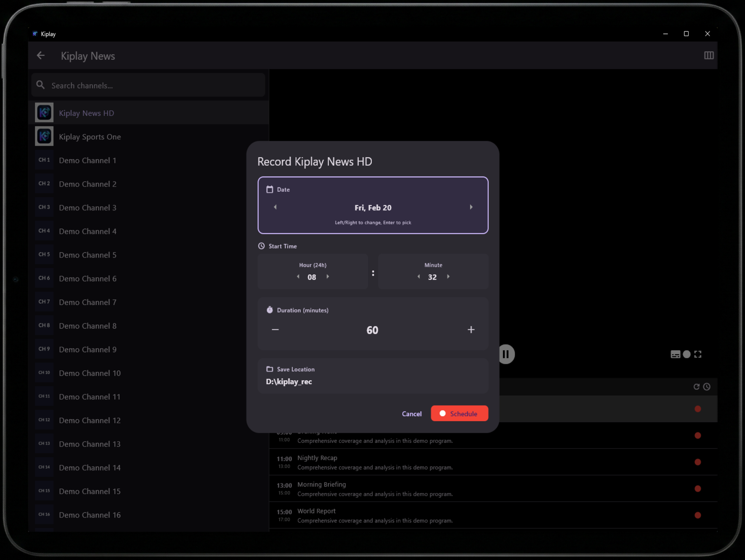Open scheduled recordings via the clock icon

tap(707, 387)
